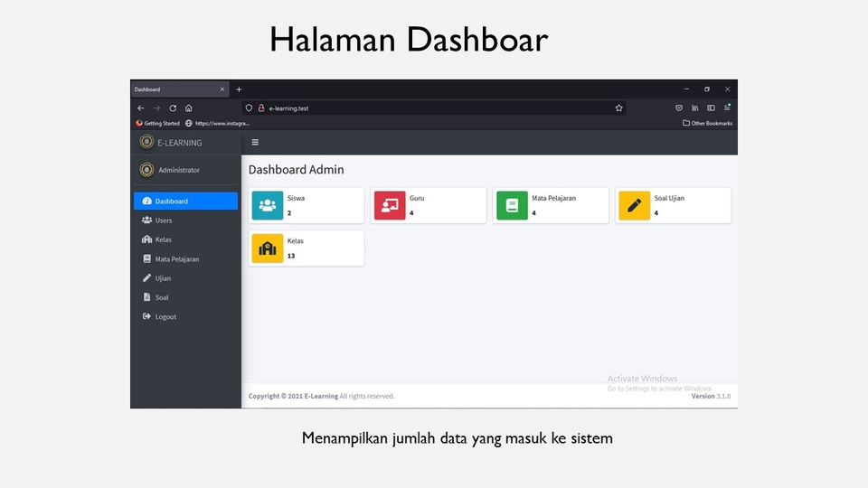The width and height of the screenshot is (868, 488).
Task: Click the Administrator avatar image
Action: tap(146, 170)
